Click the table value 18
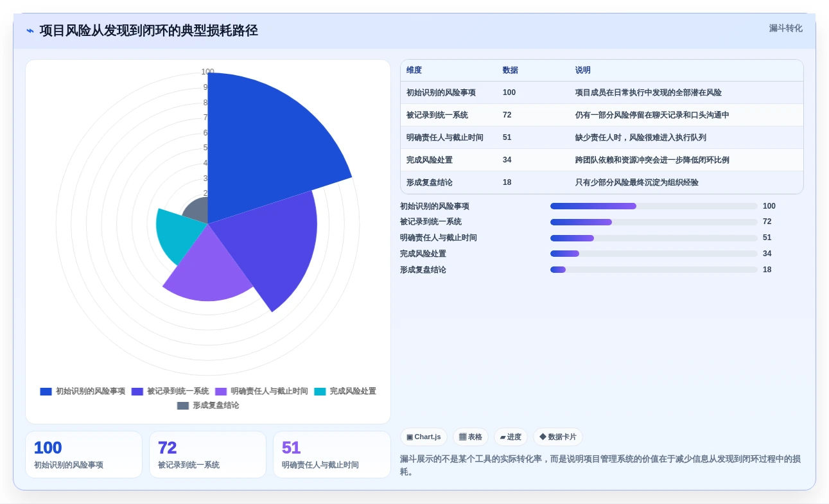This screenshot has height=504, width=829. (507, 182)
